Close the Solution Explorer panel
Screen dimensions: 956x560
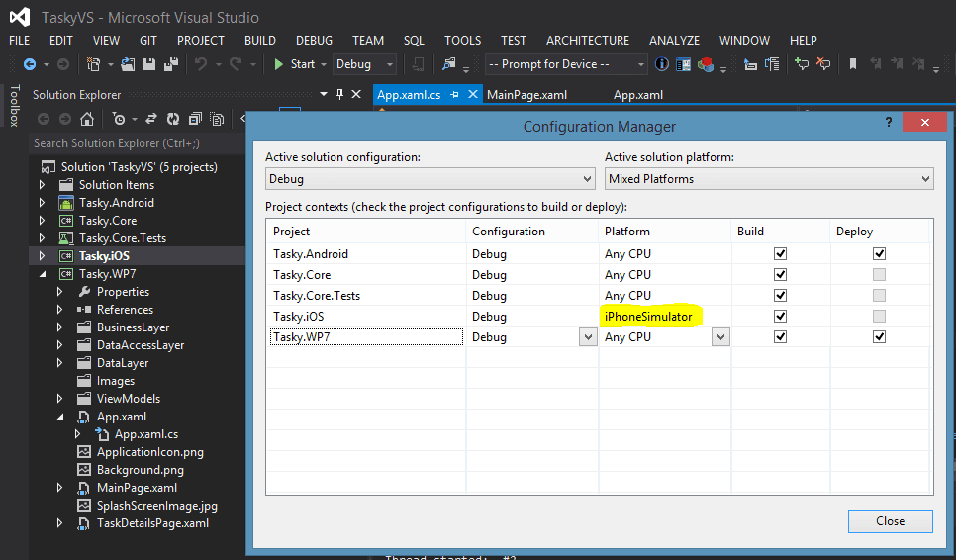click(x=356, y=94)
